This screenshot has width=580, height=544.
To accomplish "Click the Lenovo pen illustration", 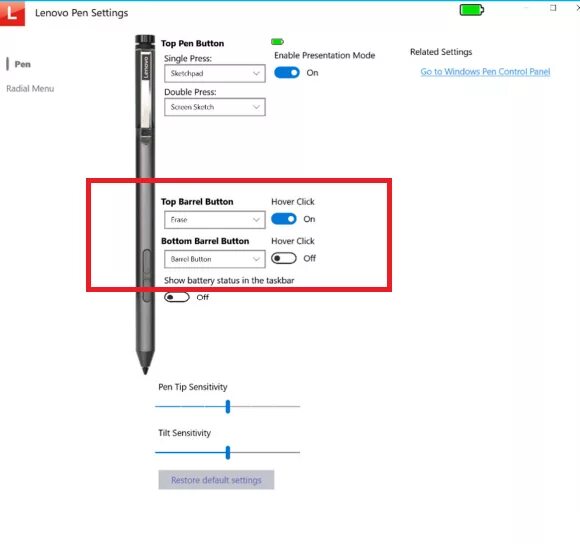I will [145, 204].
